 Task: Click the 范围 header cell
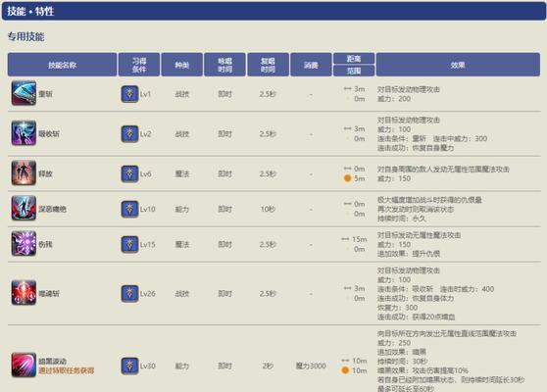point(354,71)
